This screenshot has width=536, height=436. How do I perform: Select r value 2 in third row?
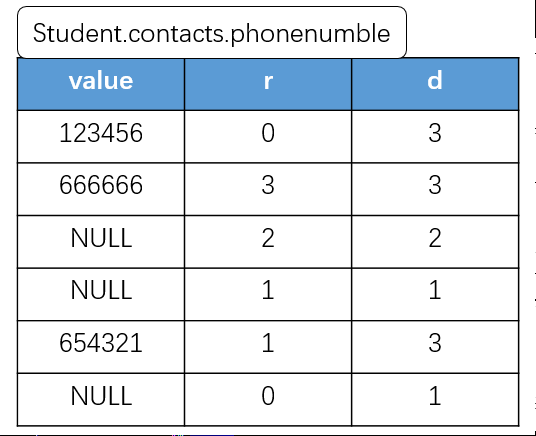268,242
